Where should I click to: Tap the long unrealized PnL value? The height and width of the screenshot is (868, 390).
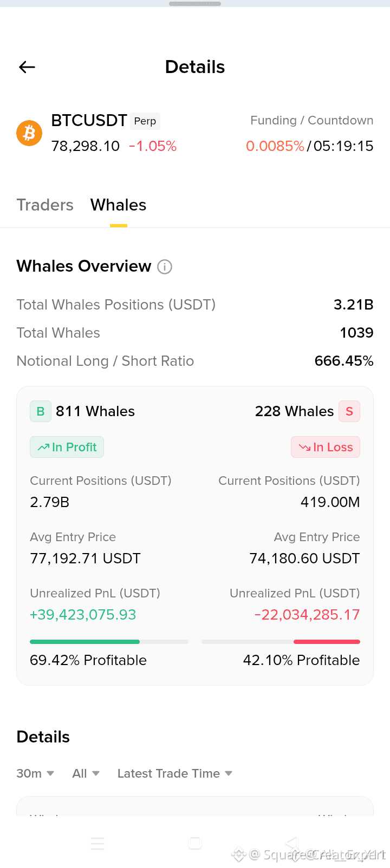click(83, 615)
